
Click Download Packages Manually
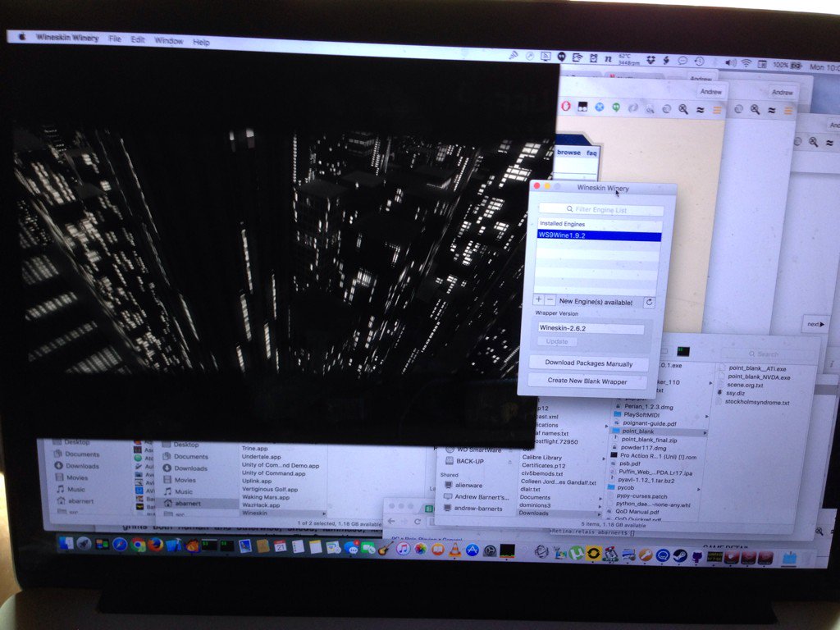(x=589, y=363)
